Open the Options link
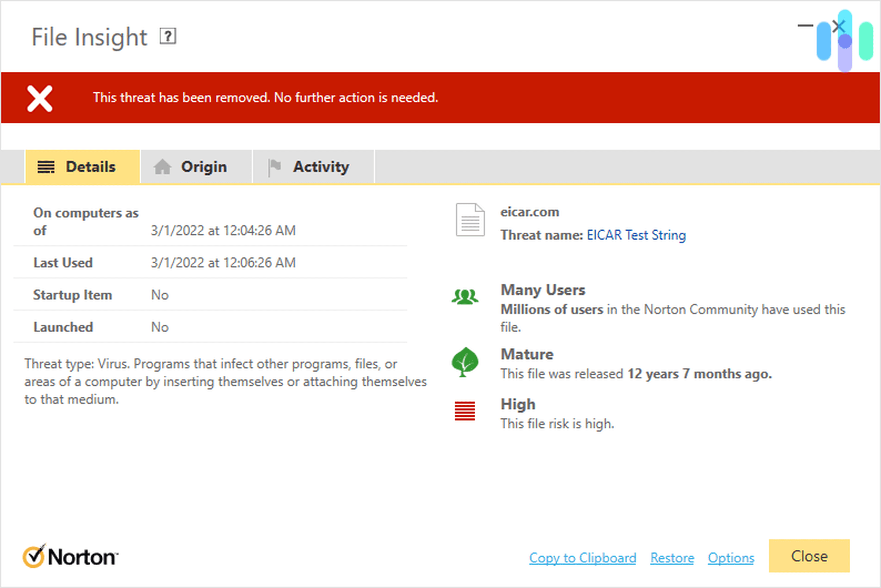 click(731, 558)
